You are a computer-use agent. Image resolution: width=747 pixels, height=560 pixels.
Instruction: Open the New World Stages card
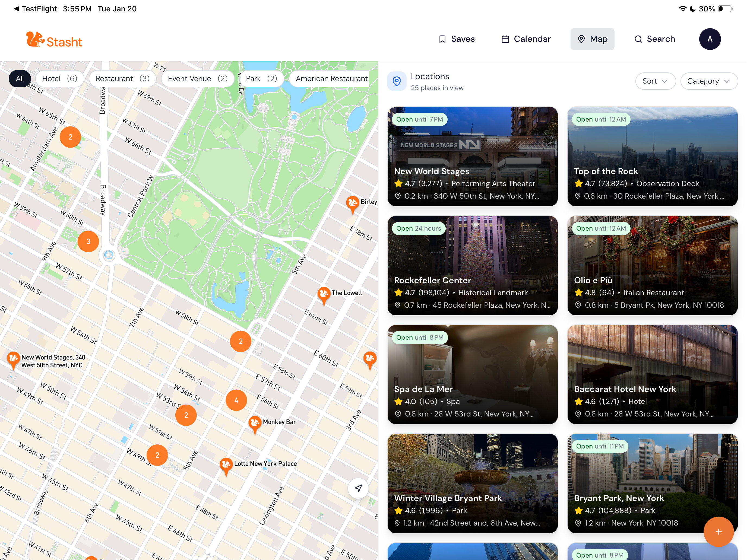[473, 156]
